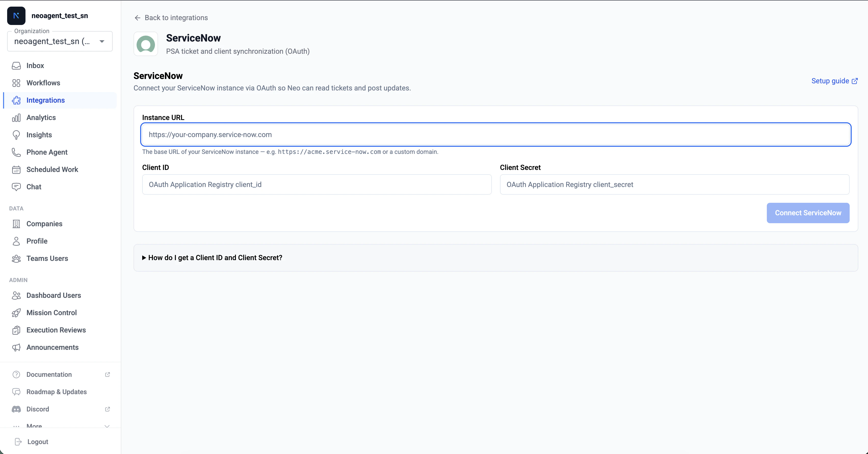
Task: Open the Setup guide link
Action: (x=834, y=81)
